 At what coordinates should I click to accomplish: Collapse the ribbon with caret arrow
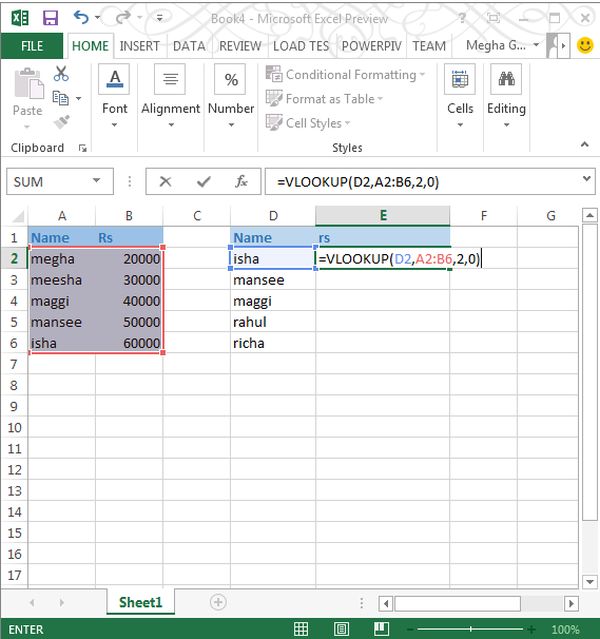coord(585,144)
